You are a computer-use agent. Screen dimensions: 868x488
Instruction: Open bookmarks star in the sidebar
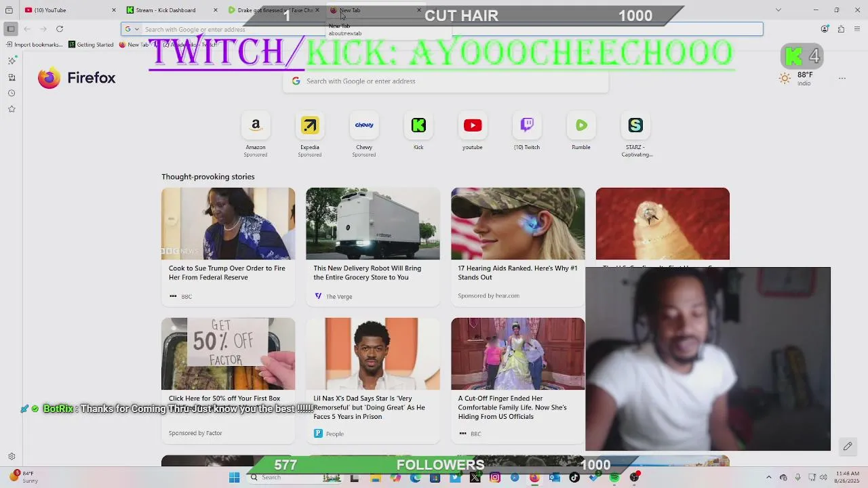(x=12, y=109)
